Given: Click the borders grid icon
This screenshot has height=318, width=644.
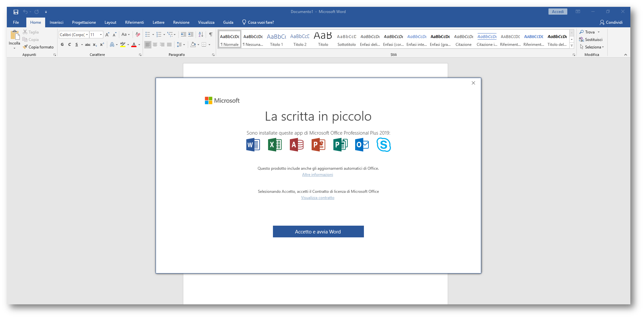Looking at the screenshot, I should (x=204, y=45).
